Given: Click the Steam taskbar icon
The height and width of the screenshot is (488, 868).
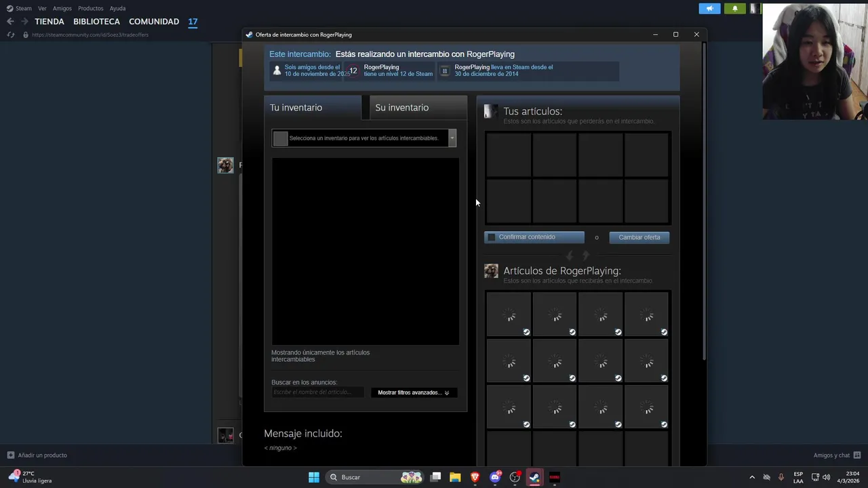Looking at the screenshot, I should (534, 477).
